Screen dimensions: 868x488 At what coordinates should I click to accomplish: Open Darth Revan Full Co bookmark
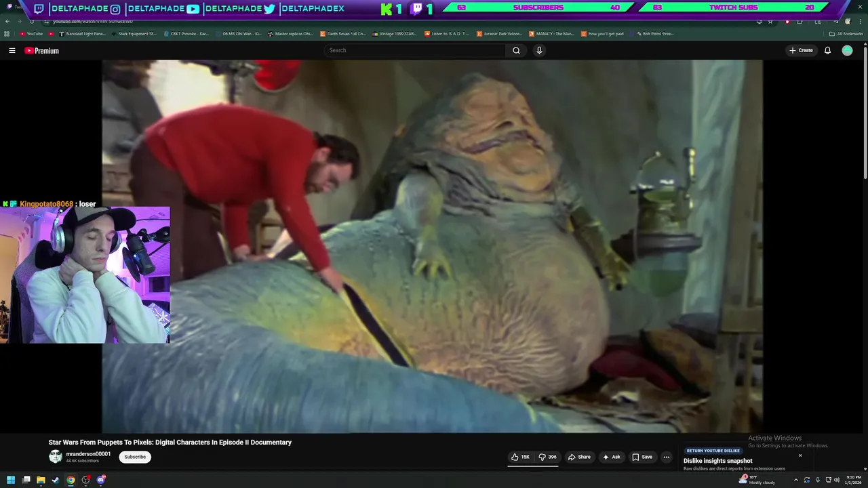343,34
